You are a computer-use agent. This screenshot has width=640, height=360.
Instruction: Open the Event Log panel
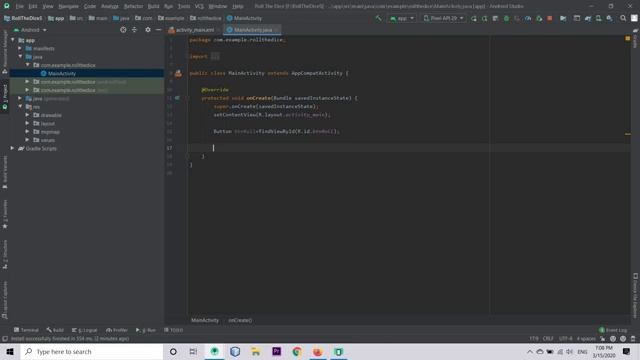click(613, 330)
